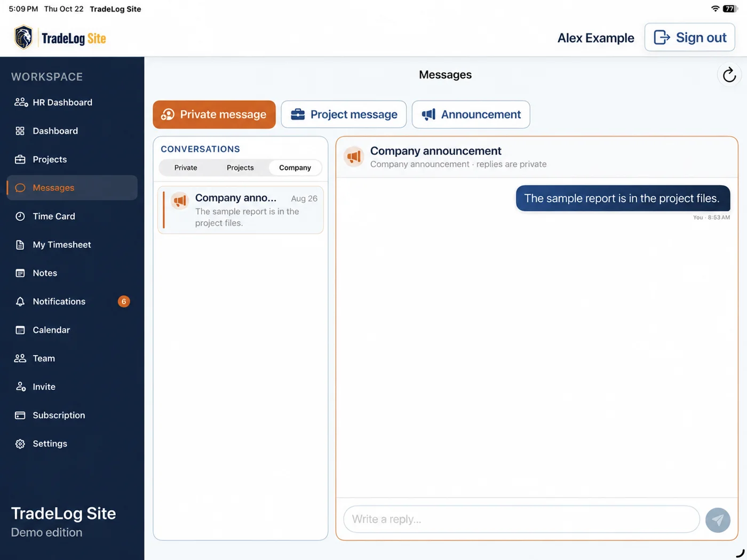Click the Subscription card icon in sidebar

pyautogui.click(x=20, y=415)
